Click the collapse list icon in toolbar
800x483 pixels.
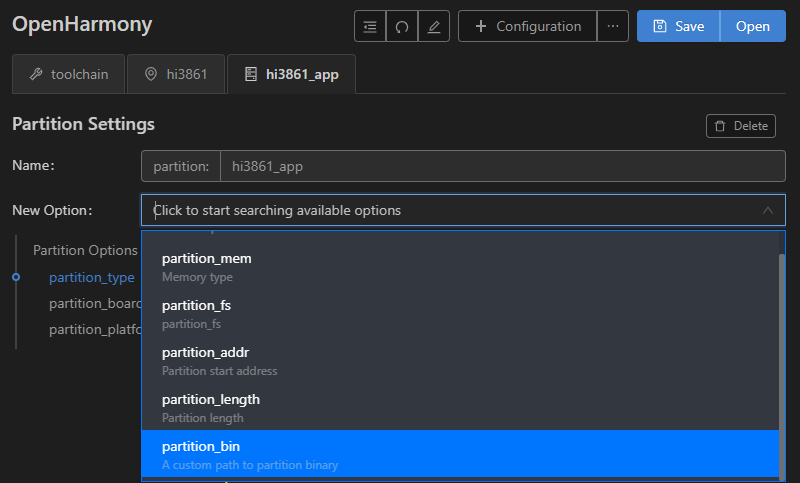(x=370, y=26)
